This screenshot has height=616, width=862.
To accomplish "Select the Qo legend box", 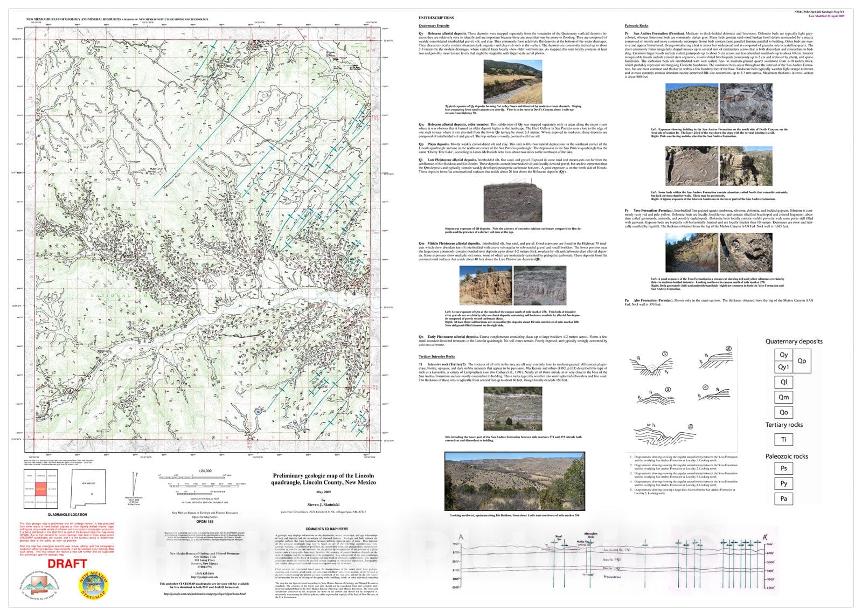I will [783, 412].
